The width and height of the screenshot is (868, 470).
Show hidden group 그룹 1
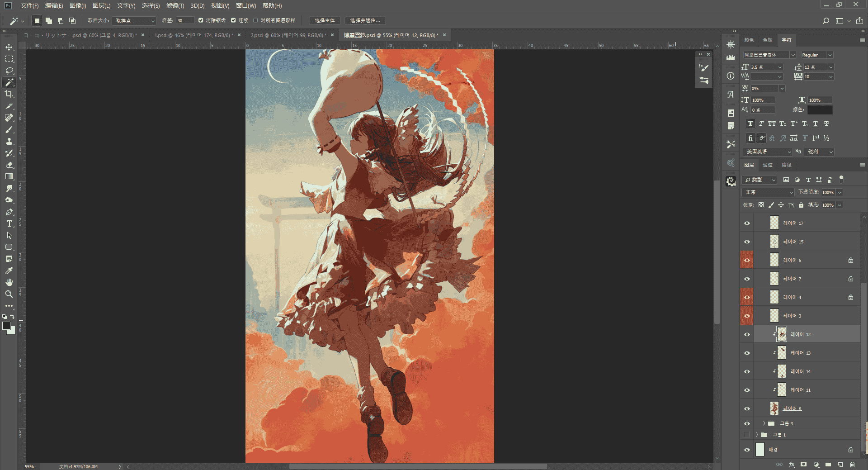point(747,435)
